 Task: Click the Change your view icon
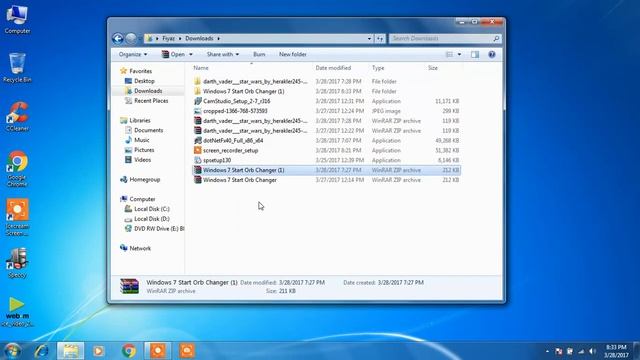(x=449, y=54)
